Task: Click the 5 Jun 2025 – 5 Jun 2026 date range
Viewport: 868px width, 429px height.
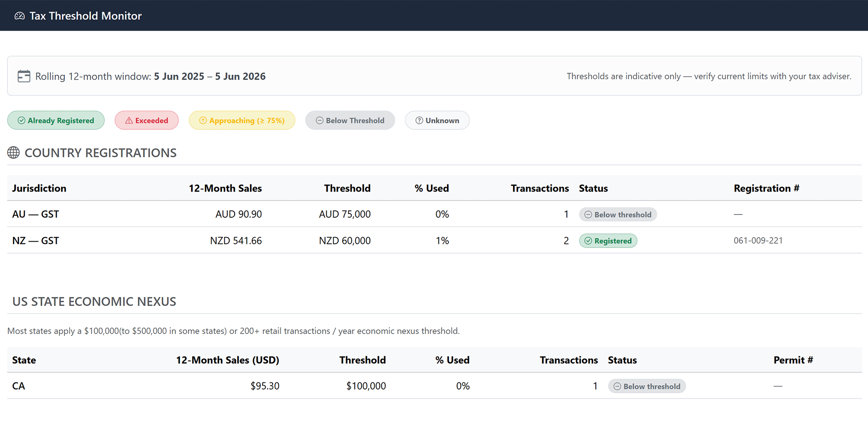Action: click(x=210, y=76)
